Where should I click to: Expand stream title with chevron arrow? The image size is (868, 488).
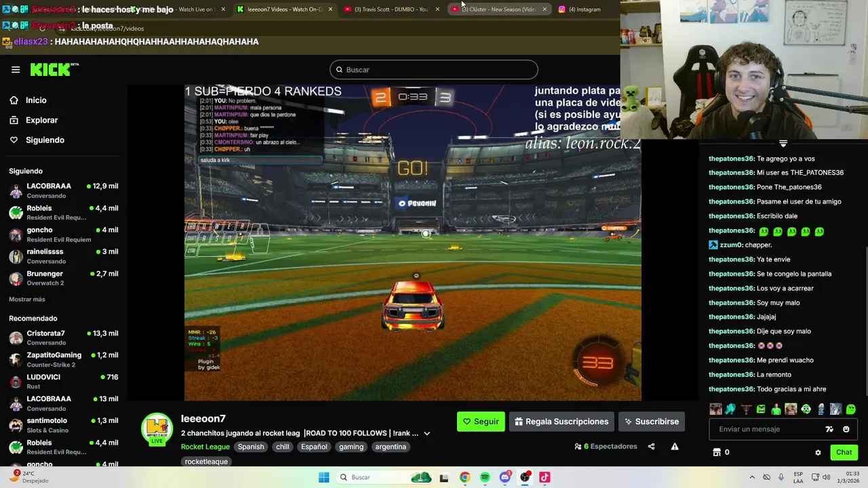427,433
